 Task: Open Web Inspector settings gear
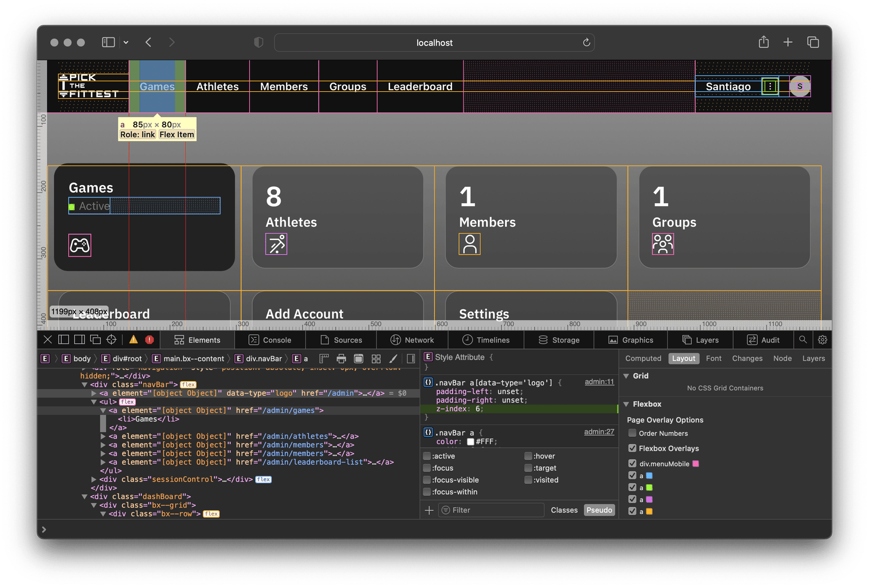(822, 340)
